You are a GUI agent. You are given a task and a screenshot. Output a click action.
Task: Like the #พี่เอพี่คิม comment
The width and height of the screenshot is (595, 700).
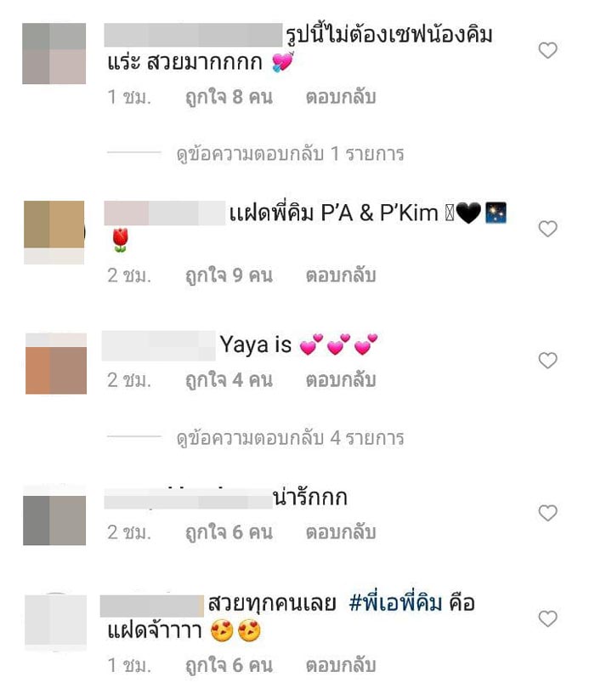(547, 618)
